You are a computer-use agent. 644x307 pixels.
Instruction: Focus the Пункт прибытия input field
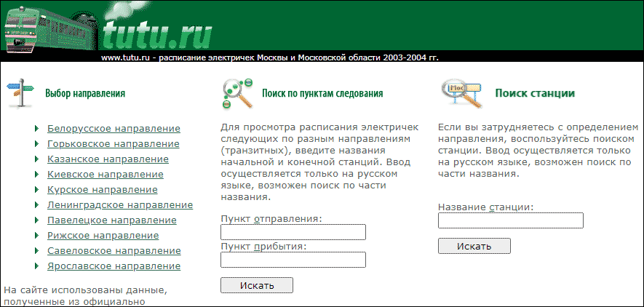[x=293, y=260]
